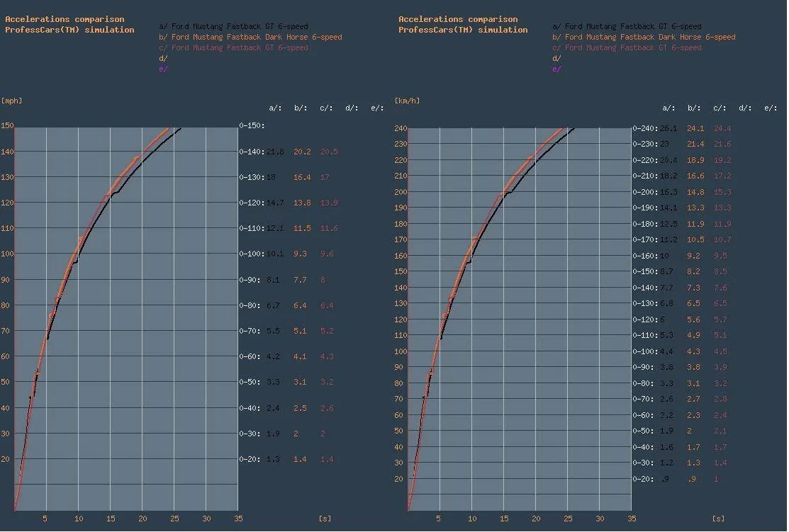This screenshot has width=789, height=532.
Task: Click value 9.2 in the 0-160 km/h row
Action: 693,256
